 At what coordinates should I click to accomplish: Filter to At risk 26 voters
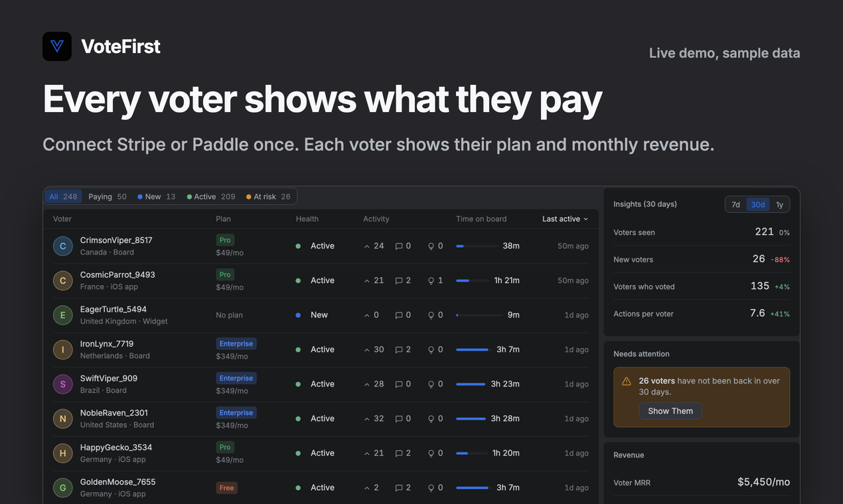[268, 196]
